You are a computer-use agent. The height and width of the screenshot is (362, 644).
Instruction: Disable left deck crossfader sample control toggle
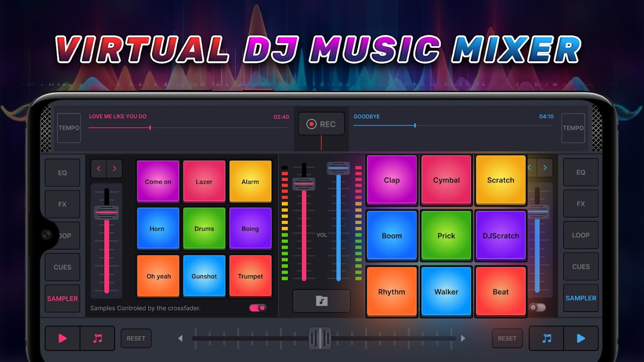click(258, 308)
